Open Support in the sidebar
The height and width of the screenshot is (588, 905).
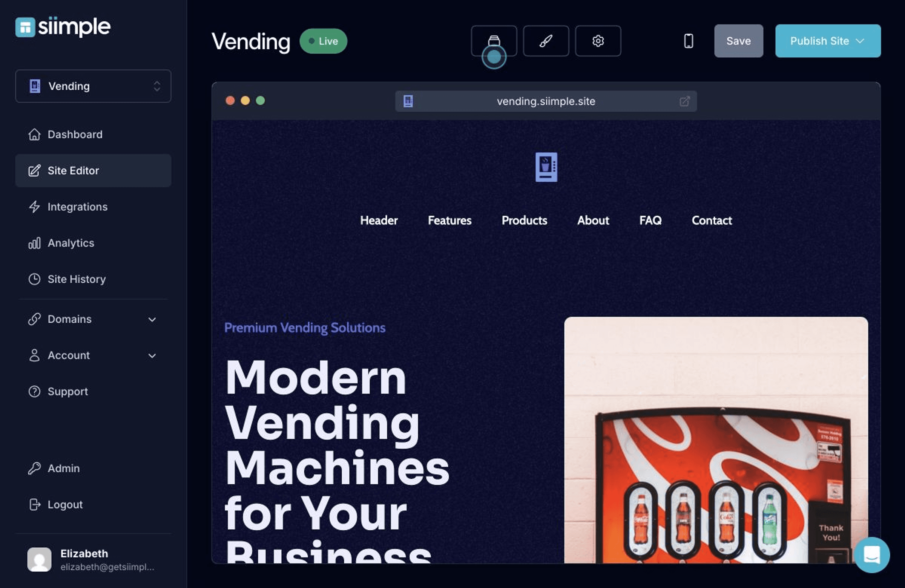[93, 391]
